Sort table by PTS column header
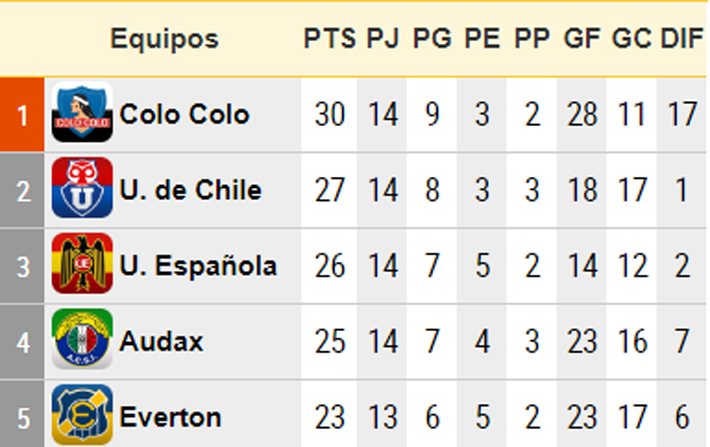This screenshot has width=710, height=447. (329, 38)
